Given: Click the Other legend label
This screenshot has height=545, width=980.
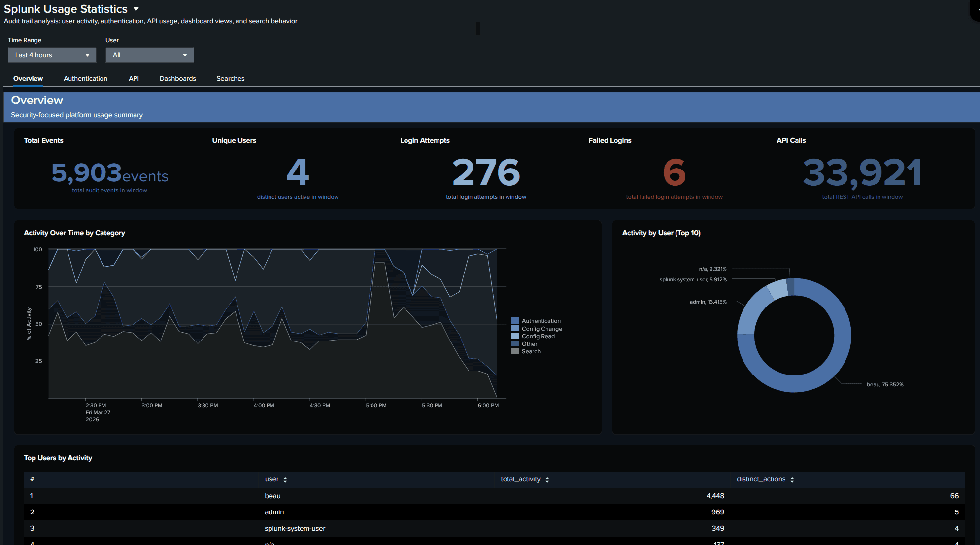Looking at the screenshot, I should point(530,344).
